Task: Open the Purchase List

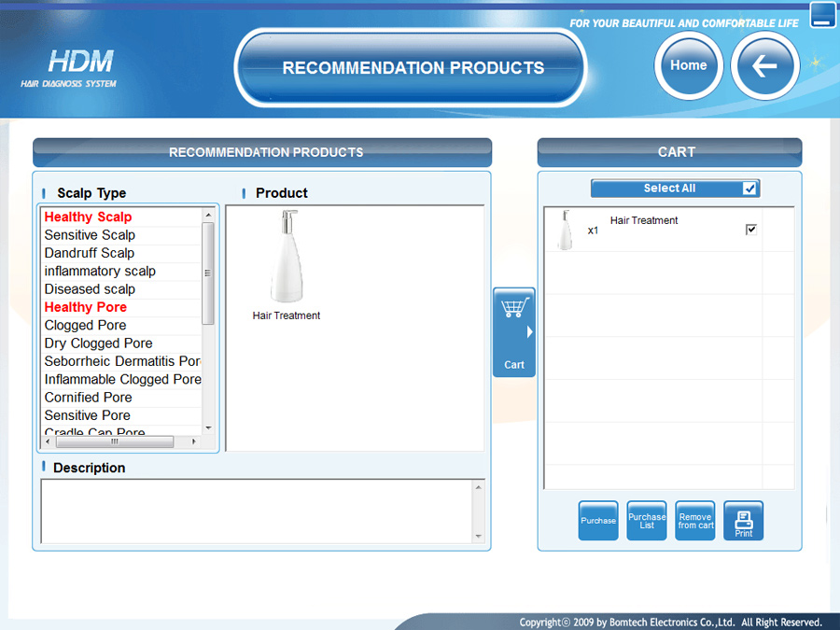Action: [x=647, y=521]
